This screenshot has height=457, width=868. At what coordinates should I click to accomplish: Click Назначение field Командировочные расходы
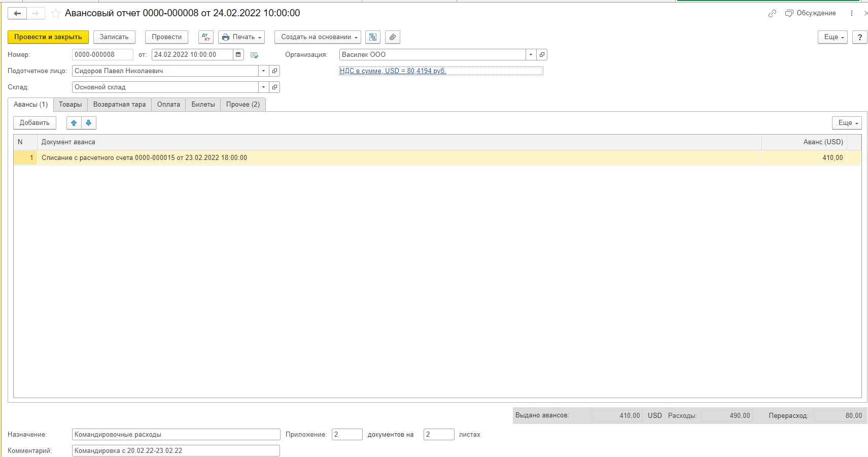(x=176, y=435)
